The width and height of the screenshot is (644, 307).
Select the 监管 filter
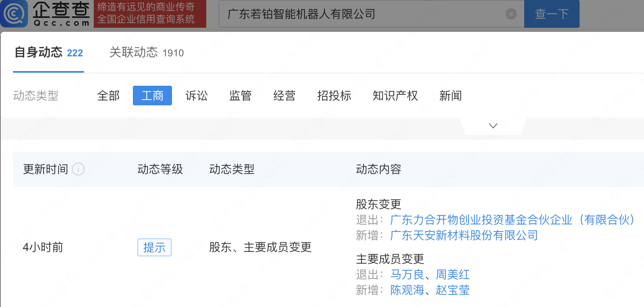pos(240,96)
